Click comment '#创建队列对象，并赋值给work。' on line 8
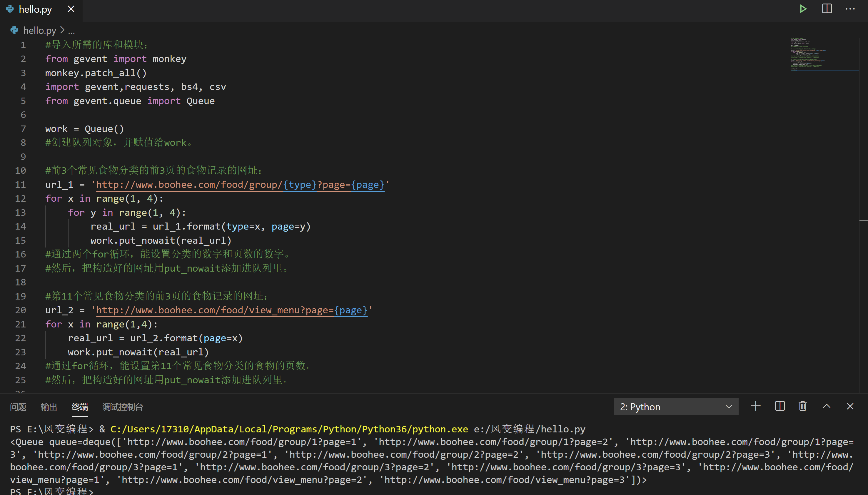Viewport: 868px width, 495px height. point(119,143)
